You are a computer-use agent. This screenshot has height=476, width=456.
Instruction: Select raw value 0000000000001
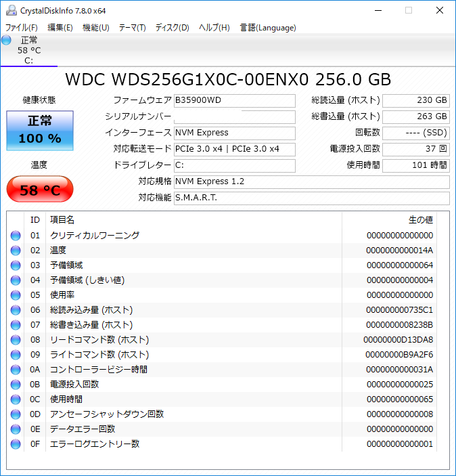coord(400,443)
